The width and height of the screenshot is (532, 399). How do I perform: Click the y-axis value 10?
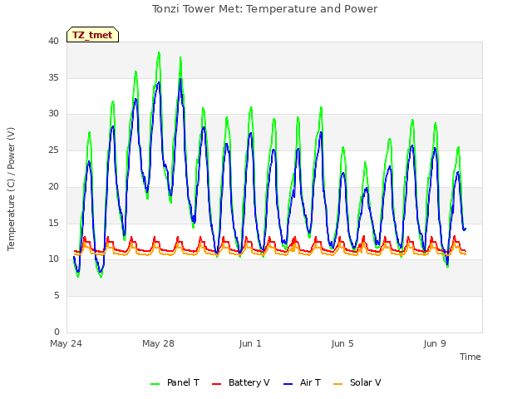point(53,259)
